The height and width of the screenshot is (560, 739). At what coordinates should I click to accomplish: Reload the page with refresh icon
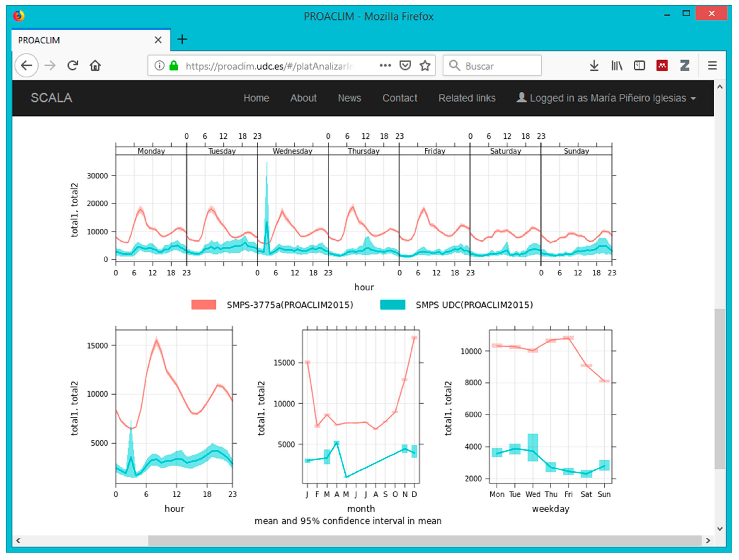tap(73, 65)
